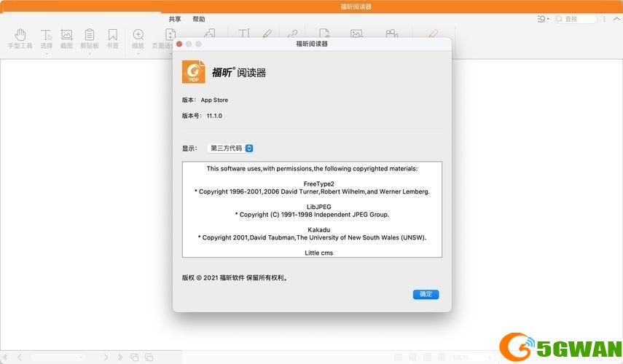Collapse the ribbon with the top-right chevron
Screen dimensions: 623x364
click(x=616, y=19)
